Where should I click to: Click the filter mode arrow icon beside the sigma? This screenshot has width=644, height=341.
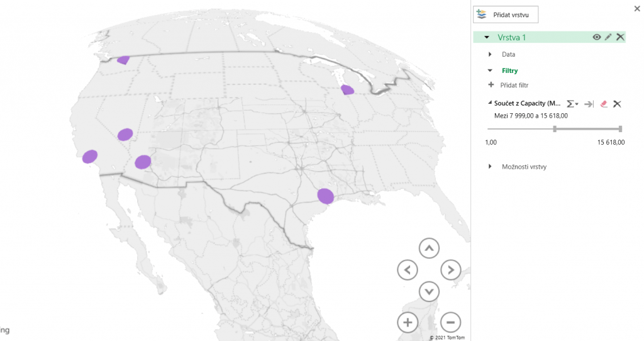pos(589,104)
